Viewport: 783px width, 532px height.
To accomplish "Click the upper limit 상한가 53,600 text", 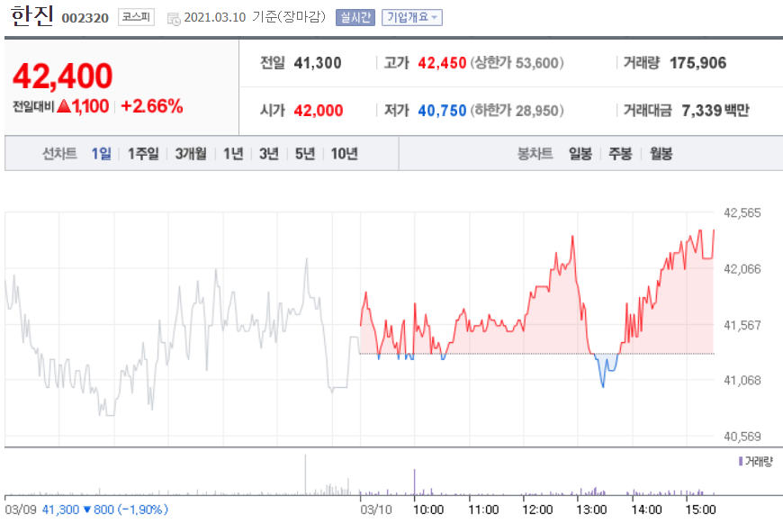I will coord(517,63).
